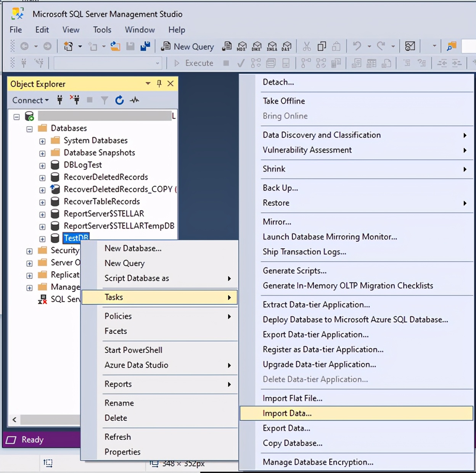Click the Copy icon in toolbar
This screenshot has width=476, height=473.
(x=322, y=47)
